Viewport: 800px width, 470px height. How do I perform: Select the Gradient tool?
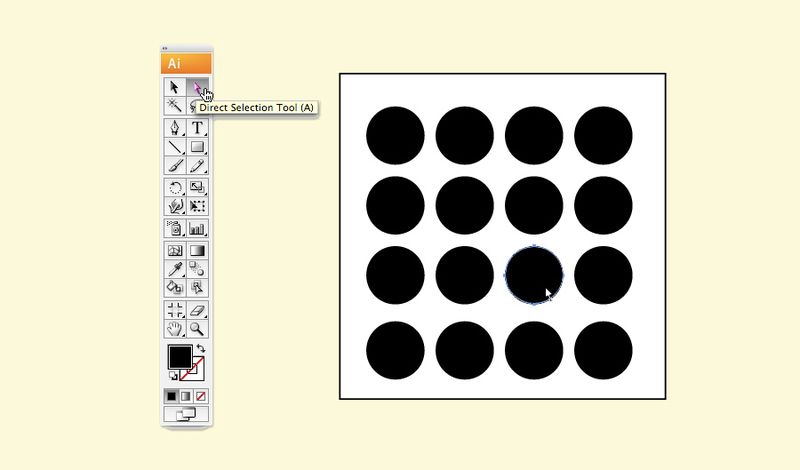(x=197, y=250)
